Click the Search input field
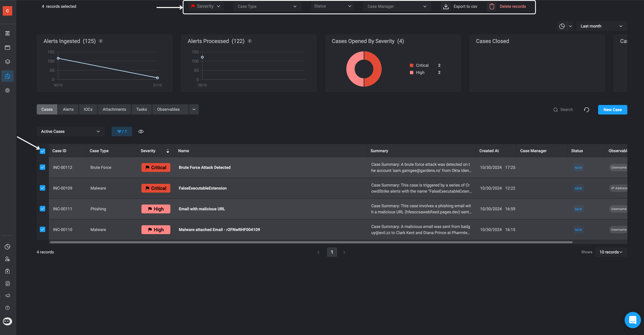 tap(566, 110)
